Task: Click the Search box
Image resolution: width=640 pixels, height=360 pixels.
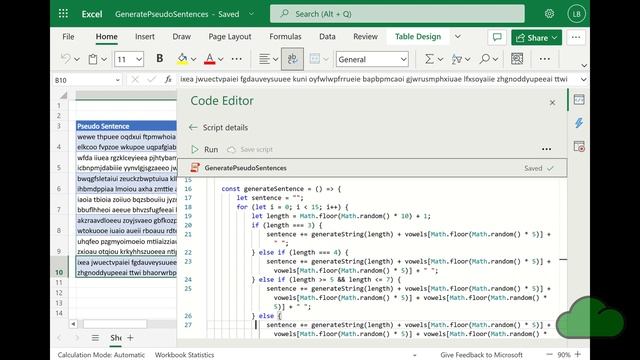Action: (397, 14)
